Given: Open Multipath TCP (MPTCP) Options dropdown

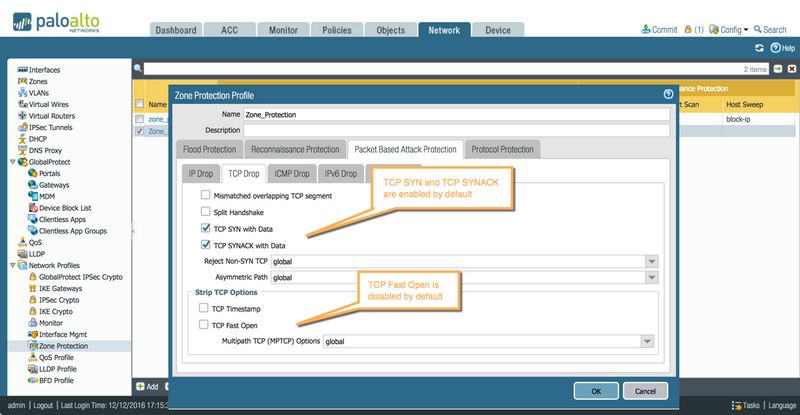Looking at the screenshot, I should point(647,341).
